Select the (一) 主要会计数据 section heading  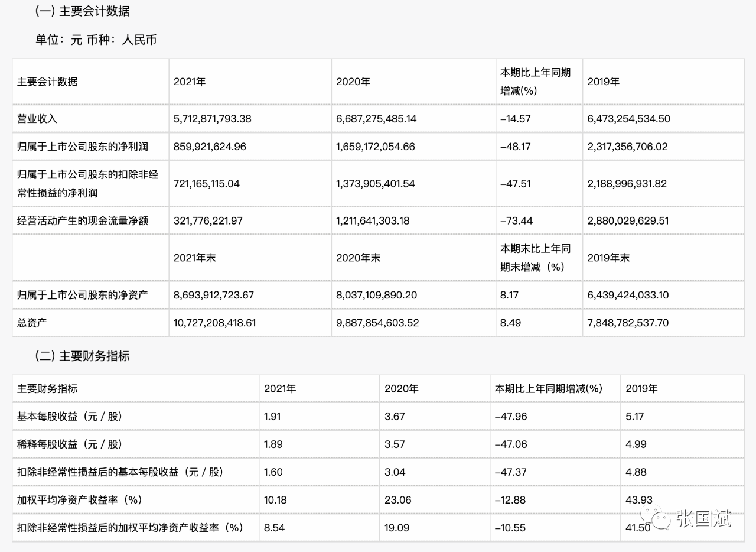[x=83, y=11]
